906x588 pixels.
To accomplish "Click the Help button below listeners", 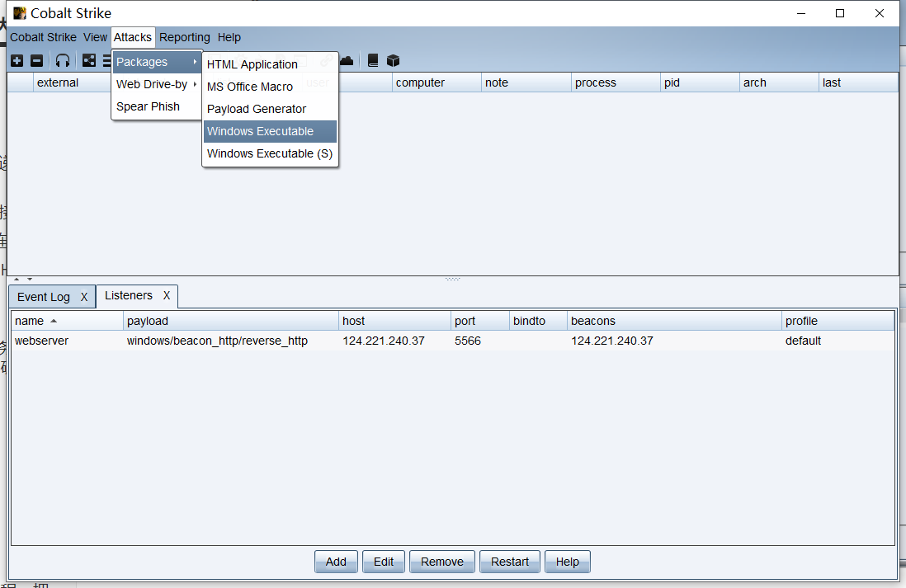I will (568, 562).
